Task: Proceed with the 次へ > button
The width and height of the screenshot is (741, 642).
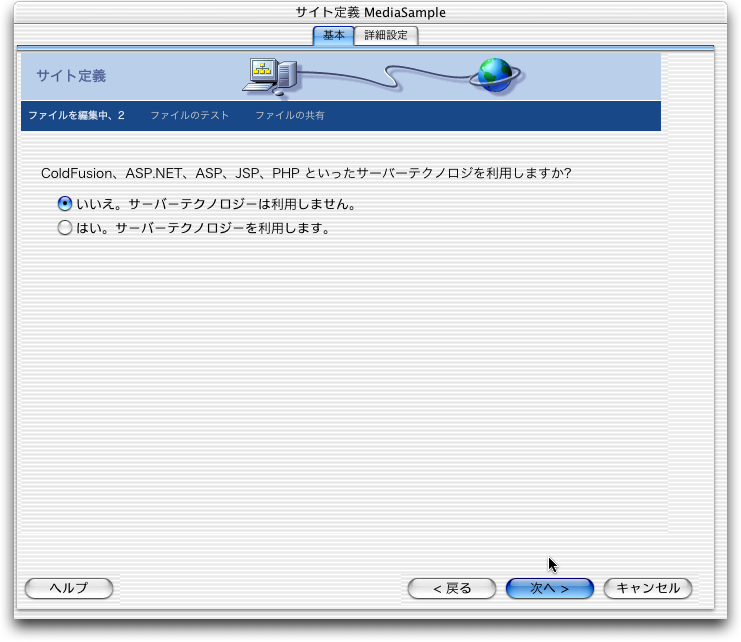Action: pyautogui.click(x=550, y=588)
